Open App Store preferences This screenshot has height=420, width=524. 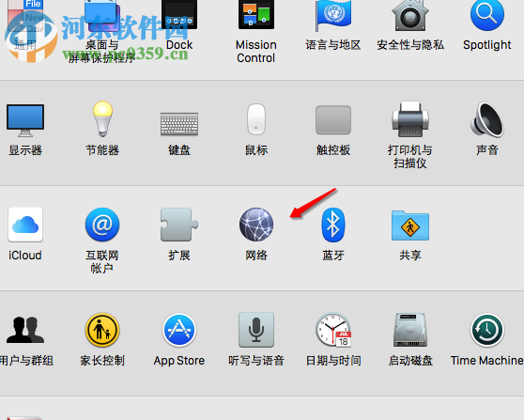179,330
